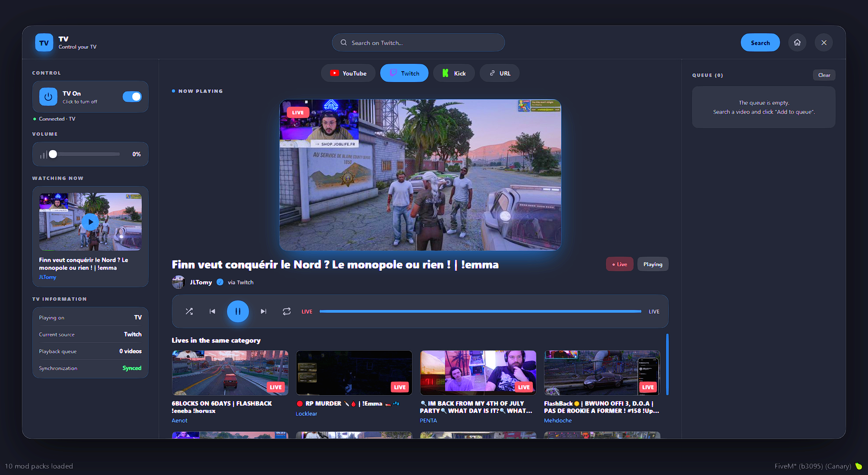Screen dimensions: 868x475
Task: Open the RP MURDER stream thumbnail
Action: (354, 373)
